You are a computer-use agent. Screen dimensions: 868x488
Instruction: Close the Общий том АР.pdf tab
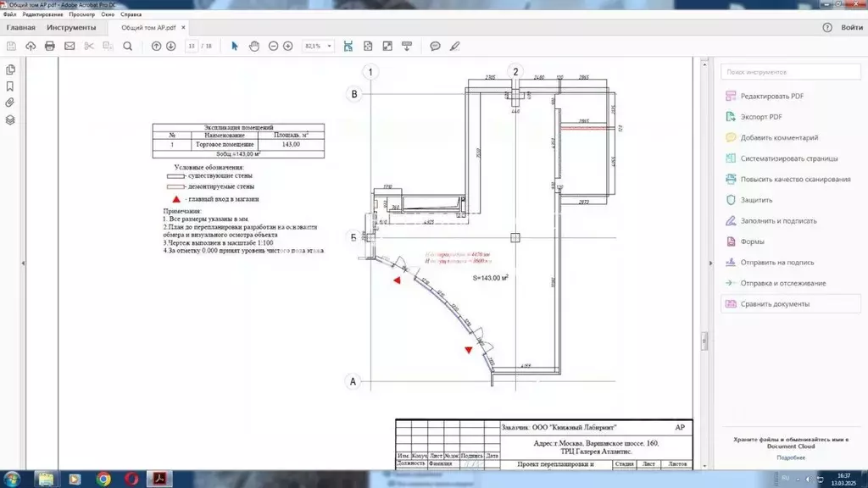[183, 28]
